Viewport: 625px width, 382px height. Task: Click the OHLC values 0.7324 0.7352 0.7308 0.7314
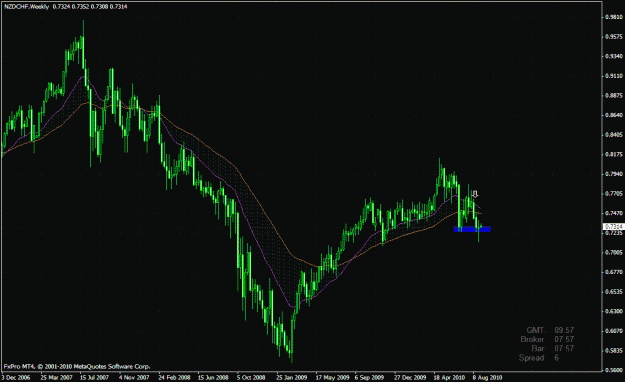(x=90, y=7)
